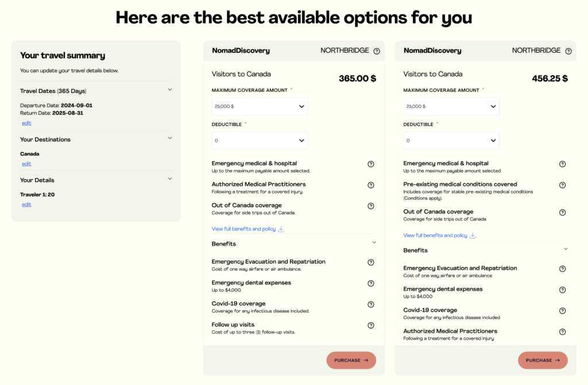Purchase the 365.00 $ plan
This screenshot has height=385, width=588.
coord(351,360)
